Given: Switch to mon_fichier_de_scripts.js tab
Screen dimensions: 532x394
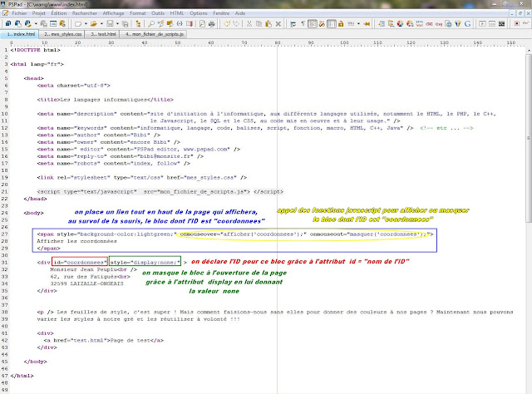Looking at the screenshot, I should [x=154, y=34].
